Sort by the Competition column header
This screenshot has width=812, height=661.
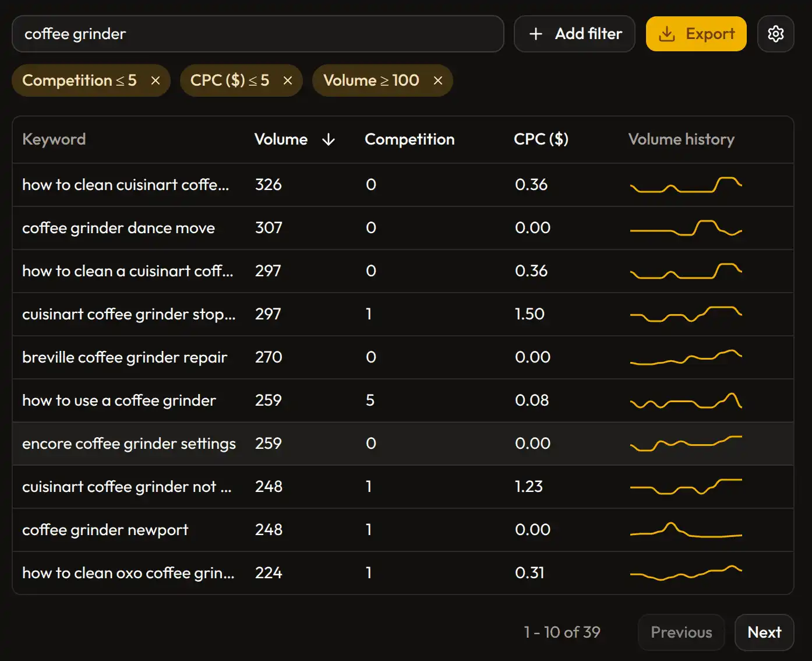pos(409,139)
